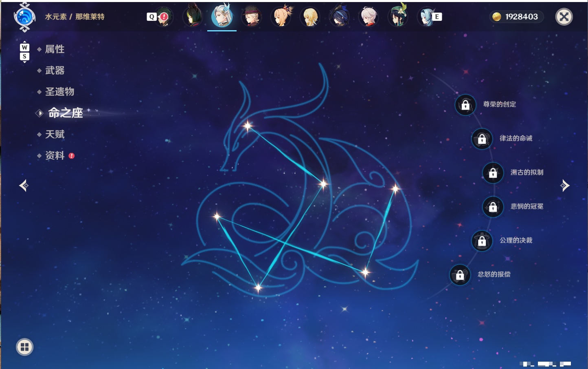Open the grid menu icon at bottom left

pos(24,347)
